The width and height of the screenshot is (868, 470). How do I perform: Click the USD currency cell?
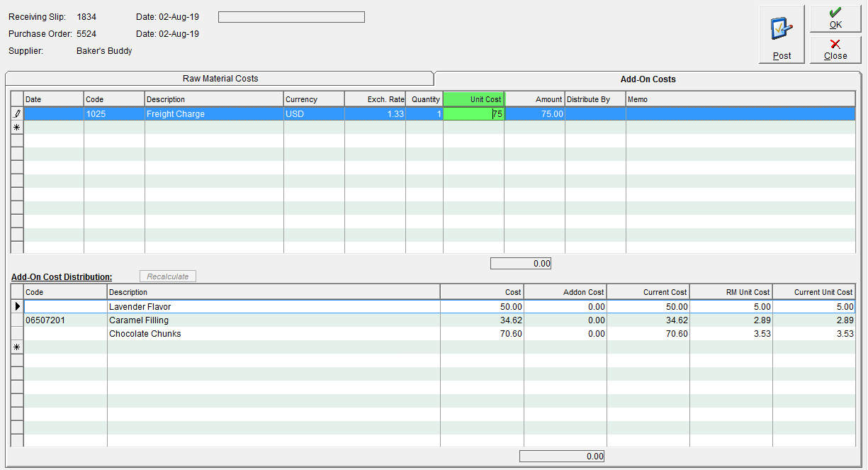[314, 113]
